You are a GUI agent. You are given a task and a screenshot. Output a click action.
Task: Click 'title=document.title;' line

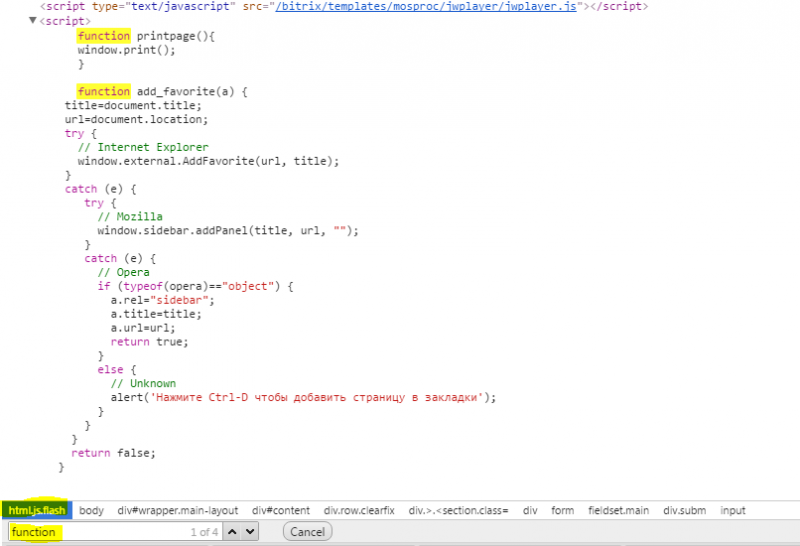coord(133,105)
